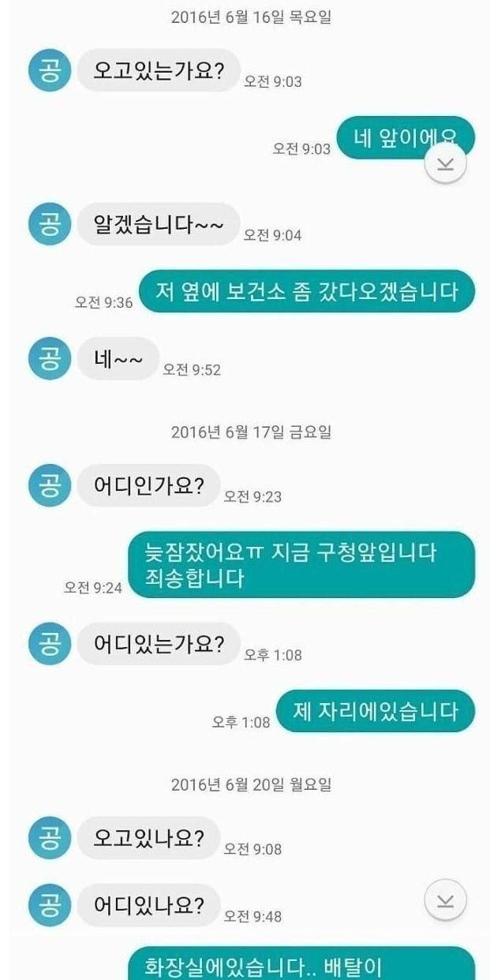Jump to bottom using lower scroll-down chevron
490x980 pixels.
tap(446, 900)
